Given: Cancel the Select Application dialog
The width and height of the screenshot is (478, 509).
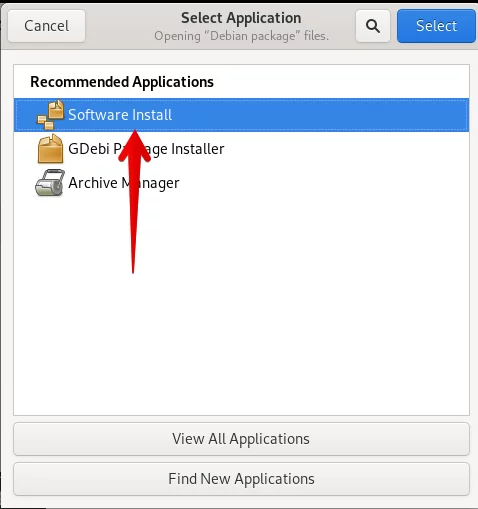Looking at the screenshot, I should click(x=46, y=26).
